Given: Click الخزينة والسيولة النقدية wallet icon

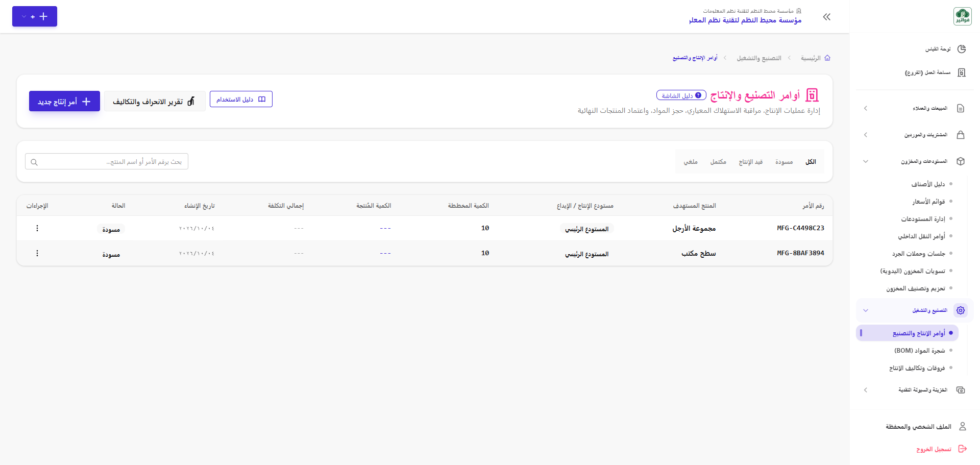Looking at the screenshot, I should tap(961, 390).
